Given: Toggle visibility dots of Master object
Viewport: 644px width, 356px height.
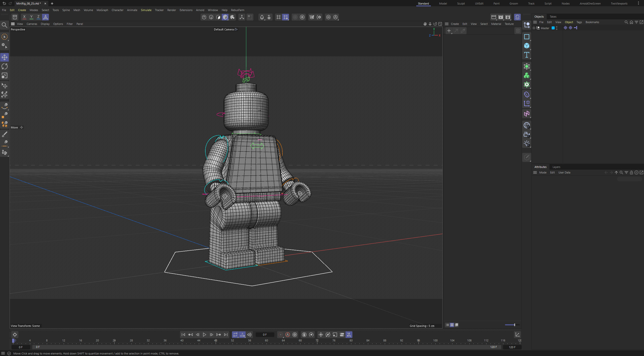Looking at the screenshot, I should point(557,28).
